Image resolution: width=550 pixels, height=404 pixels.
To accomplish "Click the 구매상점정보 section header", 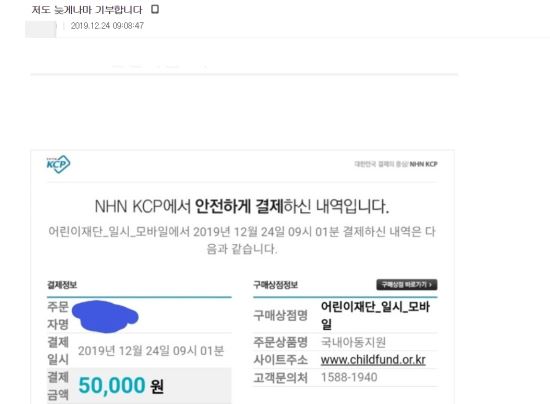I will click(275, 285).
